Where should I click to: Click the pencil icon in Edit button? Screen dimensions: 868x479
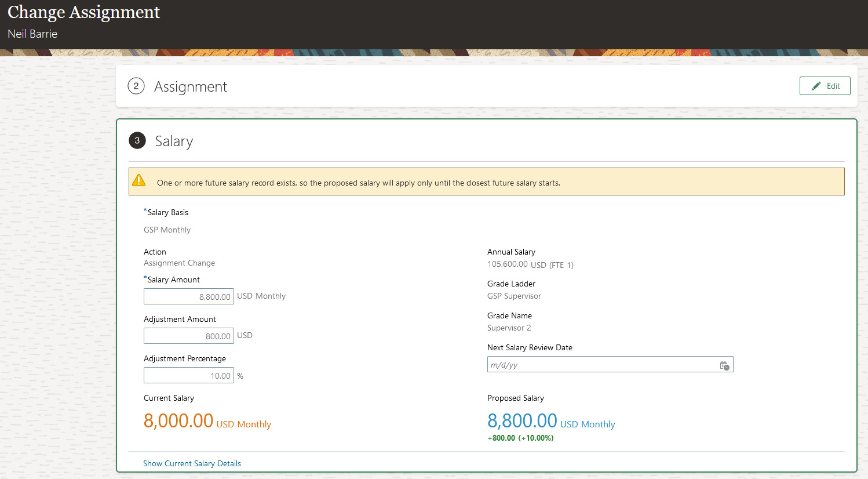(816, 86)
